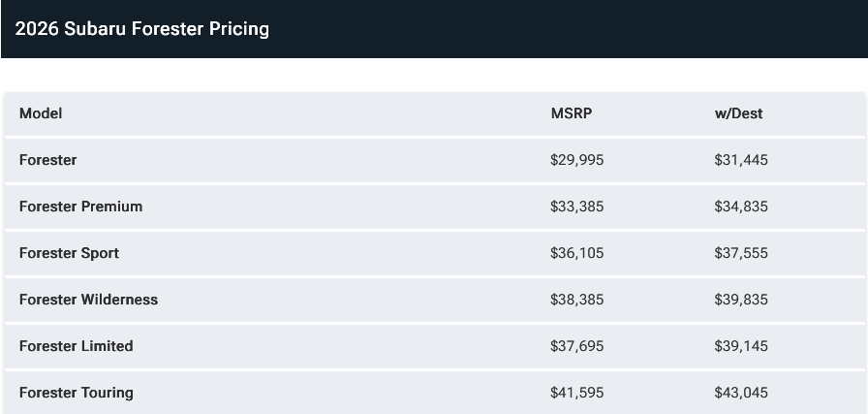Click the Forester Premium row label
The height and width of the screenshot is (414, 868).
pyautogui.click(x=80, y=207)
